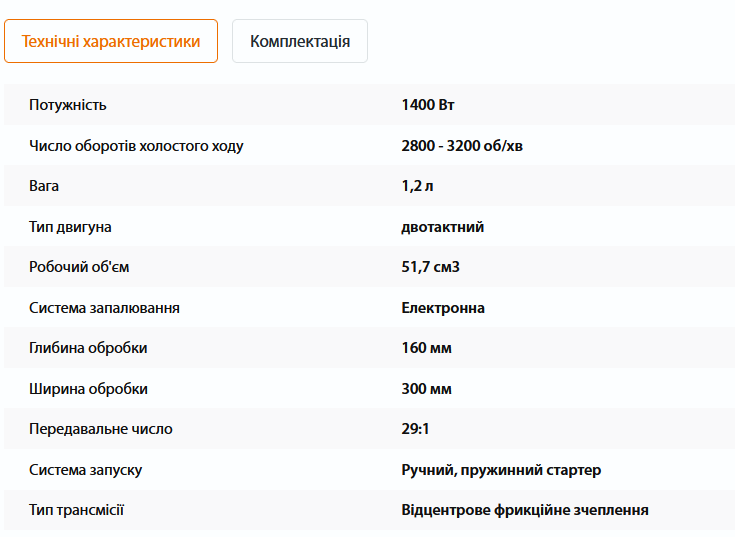This screenshot has height=537, width=735.
Task: Select the Робочий об'єм label
Action: click(79, 267)
